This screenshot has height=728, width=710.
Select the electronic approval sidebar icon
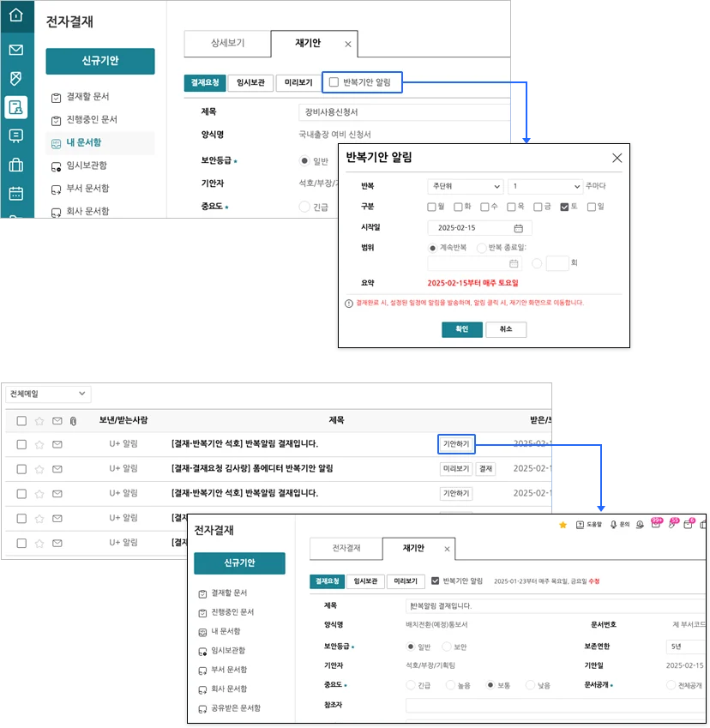[15, 107]
